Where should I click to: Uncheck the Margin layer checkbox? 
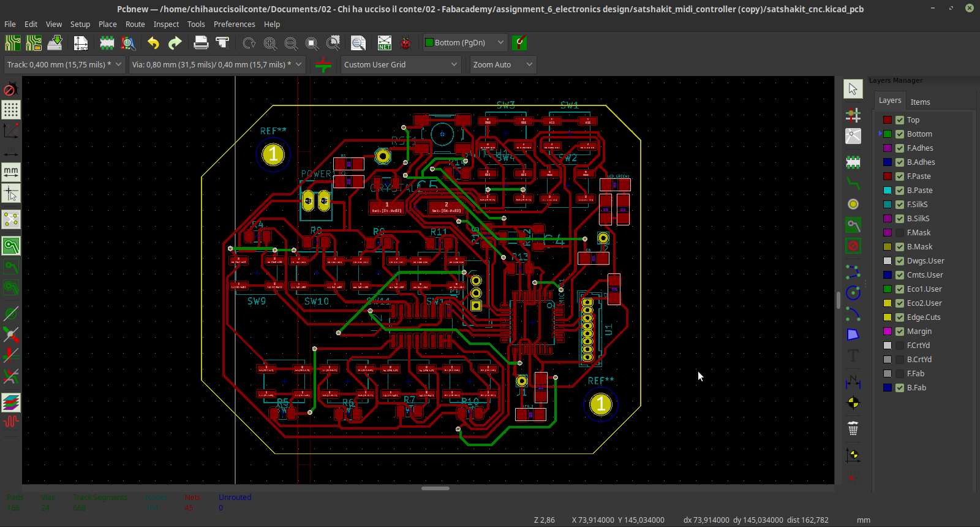pos(900,332)
